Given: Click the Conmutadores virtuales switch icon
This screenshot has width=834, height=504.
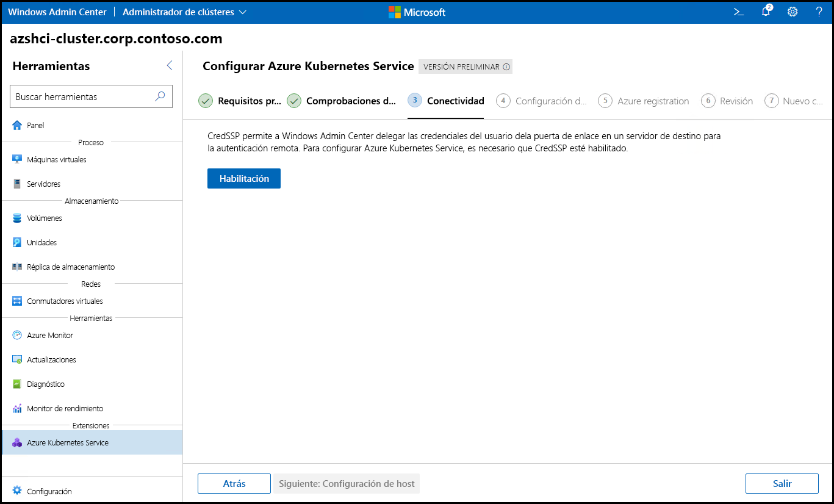Looking at the screenshot, I should pyautogui.click(x=17, y=301).
